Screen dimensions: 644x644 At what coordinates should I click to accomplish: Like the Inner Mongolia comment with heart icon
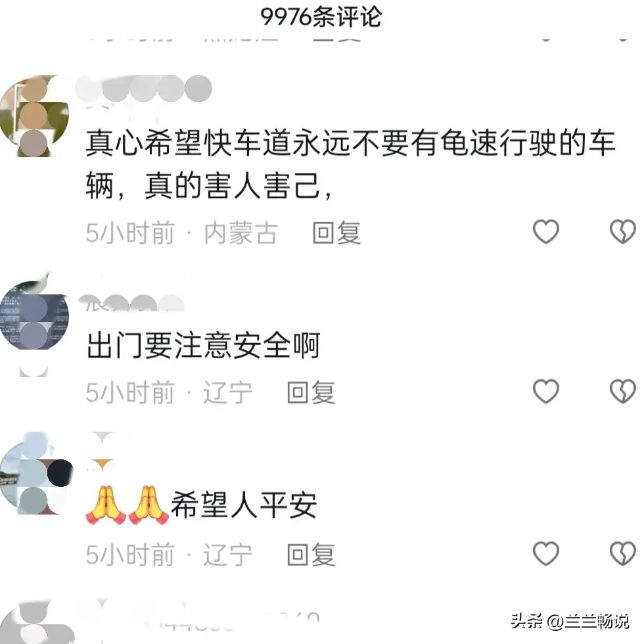546,231
